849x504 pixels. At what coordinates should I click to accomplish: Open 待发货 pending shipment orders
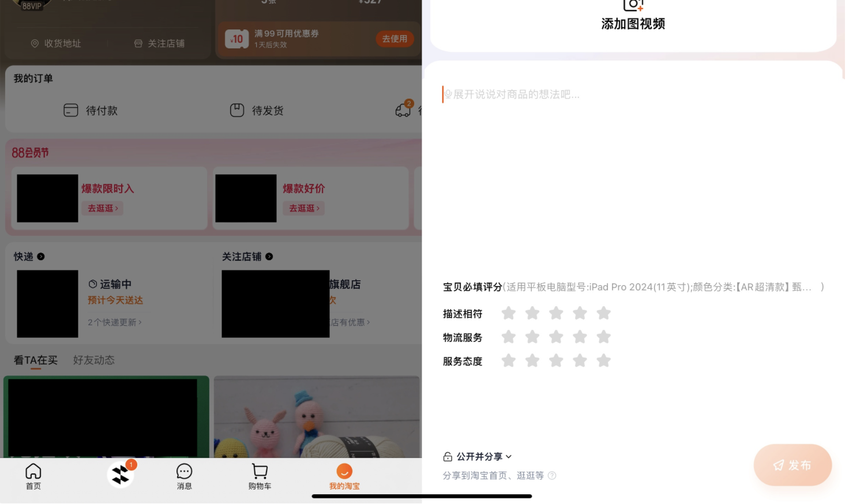pyautogui.click(x=257, y=110)
